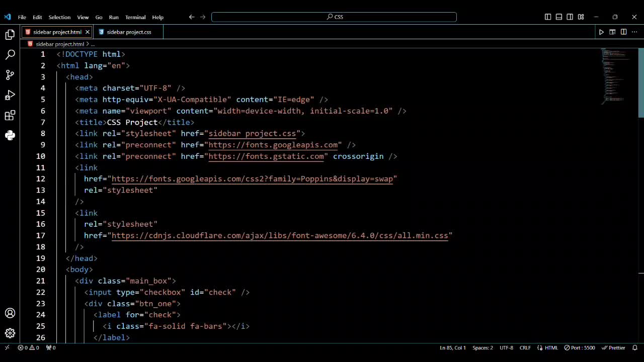Open the Help menu
This screenshot has width=644, height=362.
point(157,17)
